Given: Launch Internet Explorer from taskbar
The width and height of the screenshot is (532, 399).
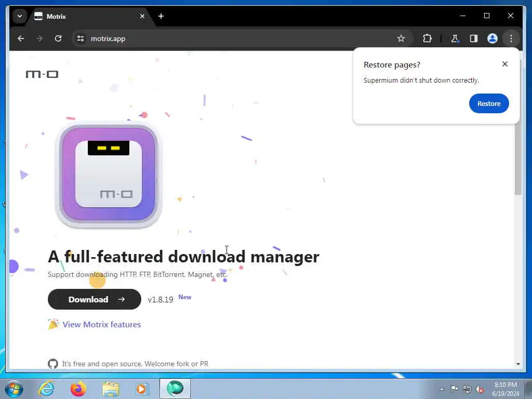Looking at the screenshot, I should tap(46, 389).
